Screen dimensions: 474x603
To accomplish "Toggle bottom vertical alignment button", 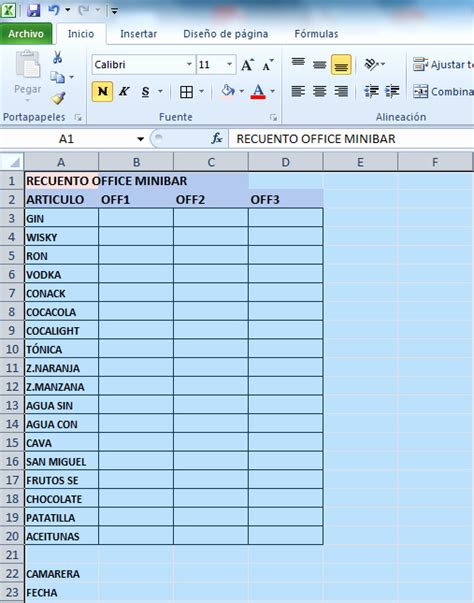I will [x=341, y=65].
